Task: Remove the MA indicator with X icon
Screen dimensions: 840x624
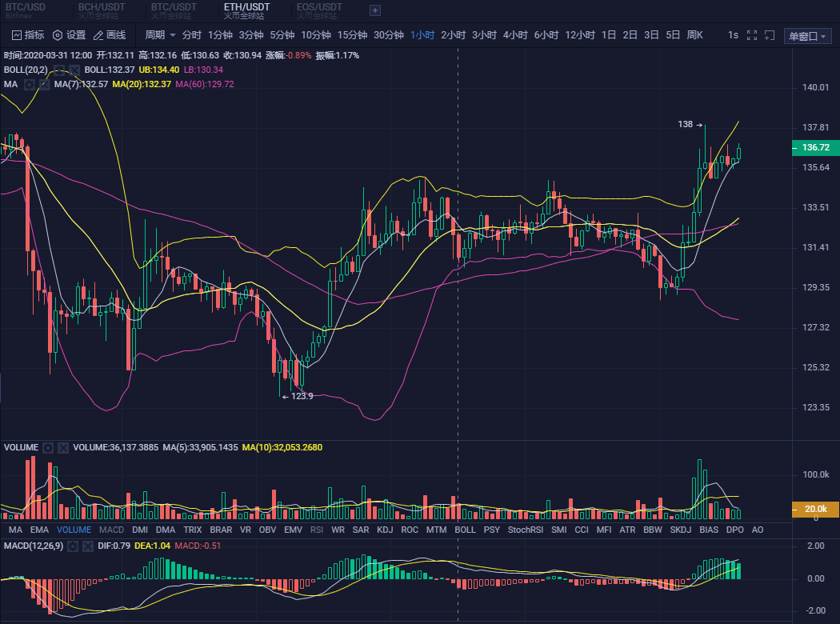Action: (x=45, y=84)
